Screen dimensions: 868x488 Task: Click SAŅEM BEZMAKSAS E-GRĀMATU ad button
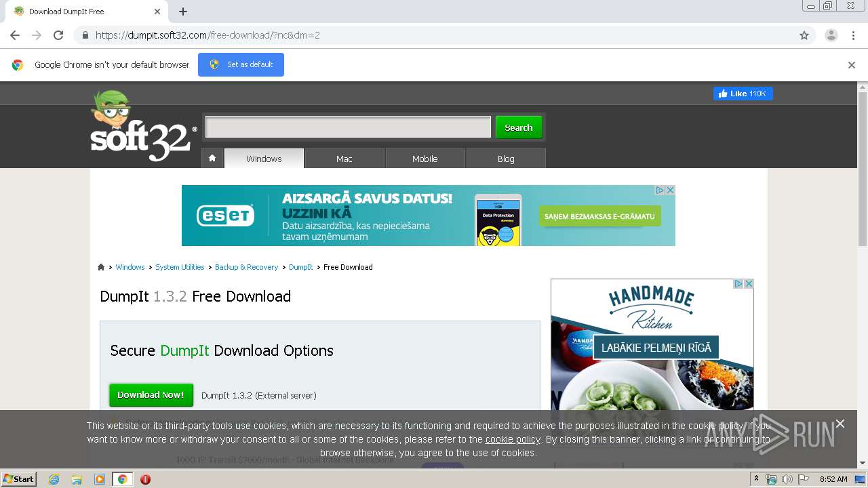(x=599, y=216)
